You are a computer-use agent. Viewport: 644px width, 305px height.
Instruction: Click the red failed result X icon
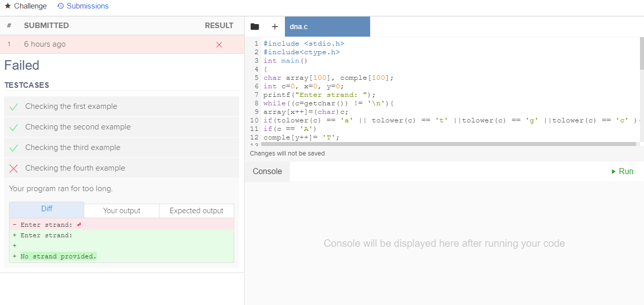pyautogui.click(x=219, y=45)
